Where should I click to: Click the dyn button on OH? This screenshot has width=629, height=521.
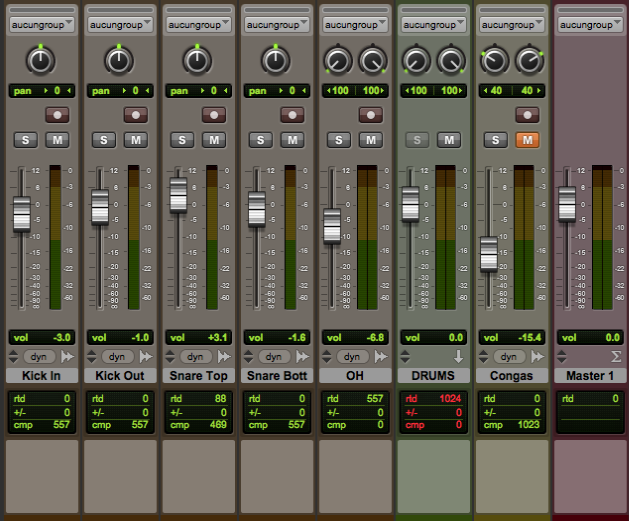(352, 356)
